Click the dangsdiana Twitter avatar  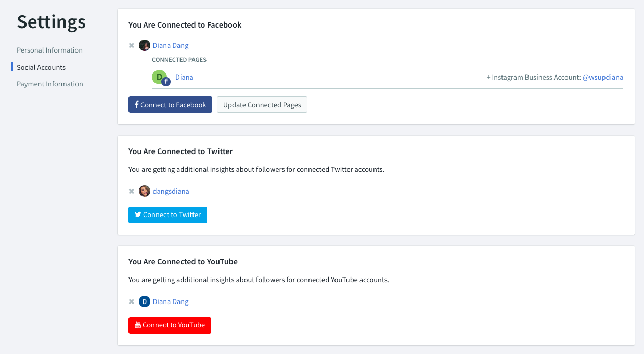145,191
